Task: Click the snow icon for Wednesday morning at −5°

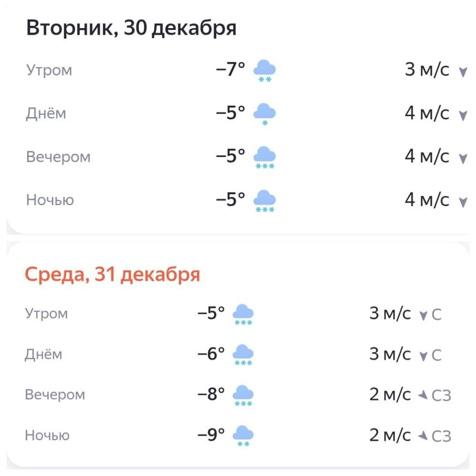Action: [x=243, y=314]
